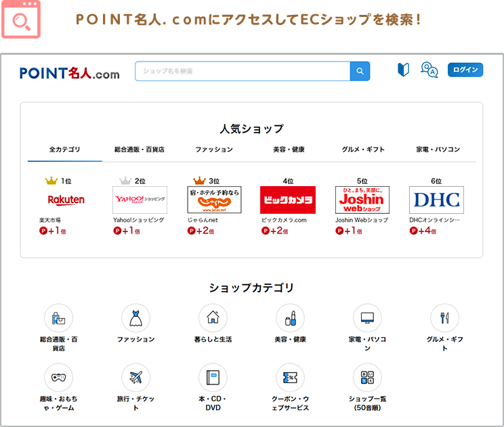Click the gold crown 1位 rank icon
The width and height of the screenshot is (504, 427).
coord(51,181)
